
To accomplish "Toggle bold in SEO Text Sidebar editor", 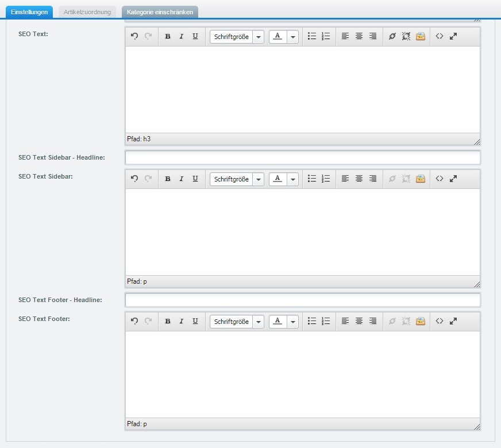I will (x=167, y=179).
